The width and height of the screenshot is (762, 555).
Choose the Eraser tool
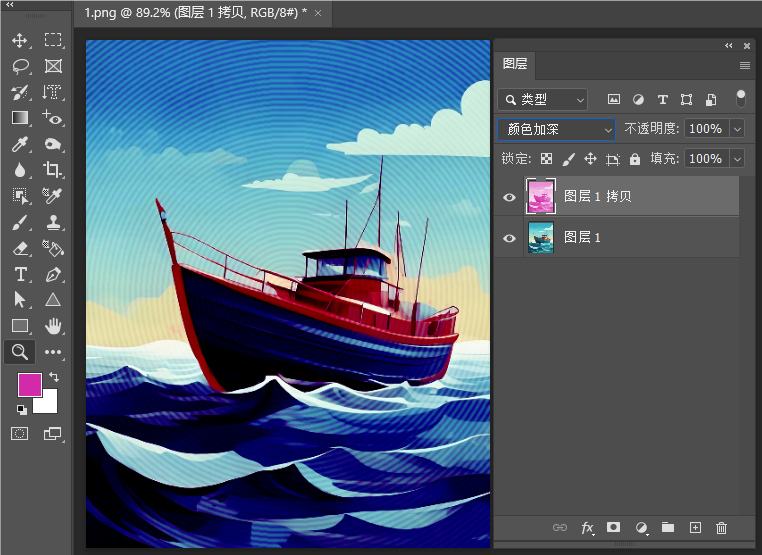pyautogui.click(x=20, y=249)
